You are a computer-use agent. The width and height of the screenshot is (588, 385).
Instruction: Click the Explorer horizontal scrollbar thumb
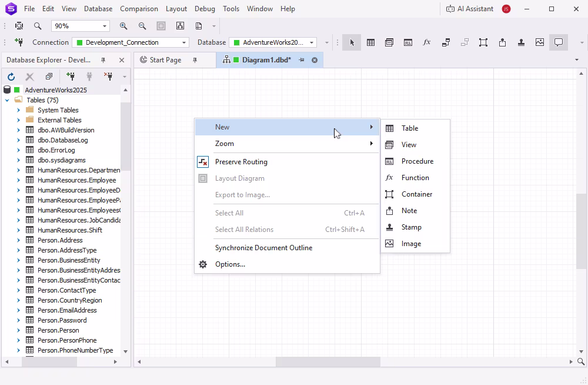tap(49, 361)
